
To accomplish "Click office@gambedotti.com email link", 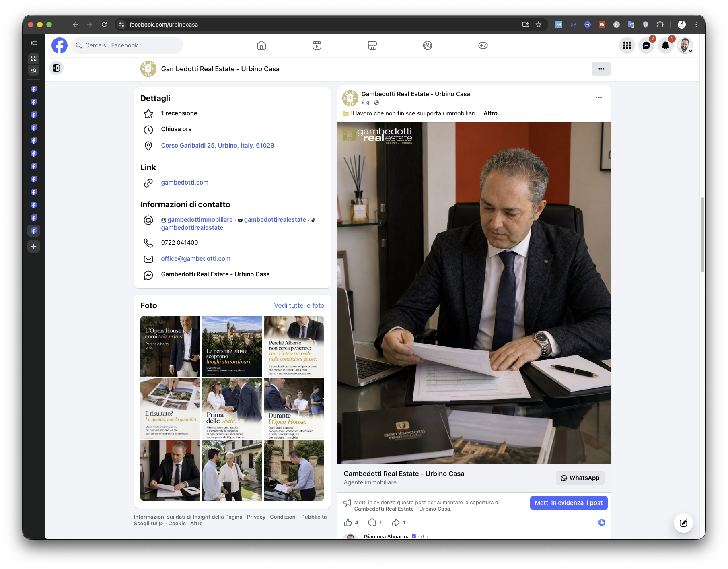I will click(x=196, y=259).
